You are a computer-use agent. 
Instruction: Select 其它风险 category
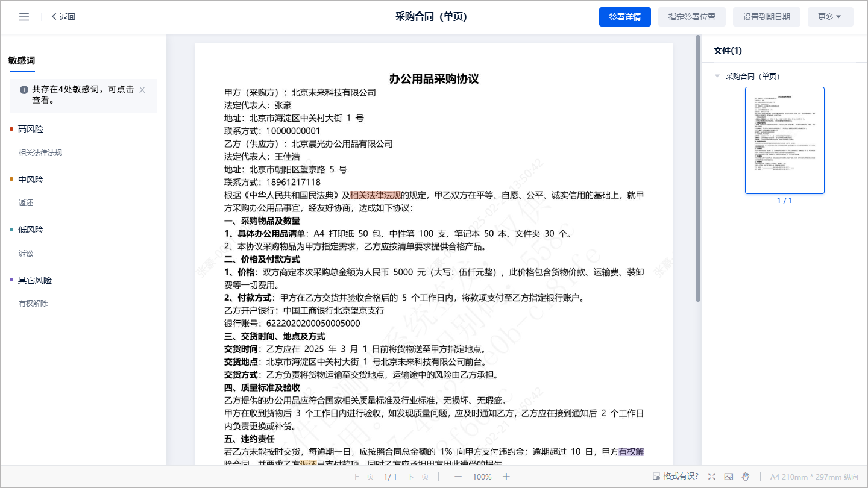34,280
